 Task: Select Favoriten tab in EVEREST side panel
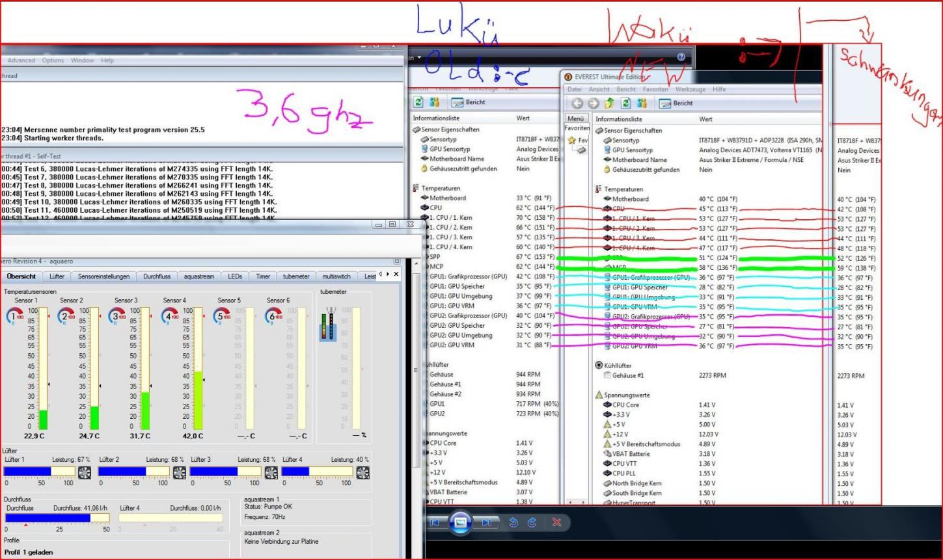click(x=577, y=128)
